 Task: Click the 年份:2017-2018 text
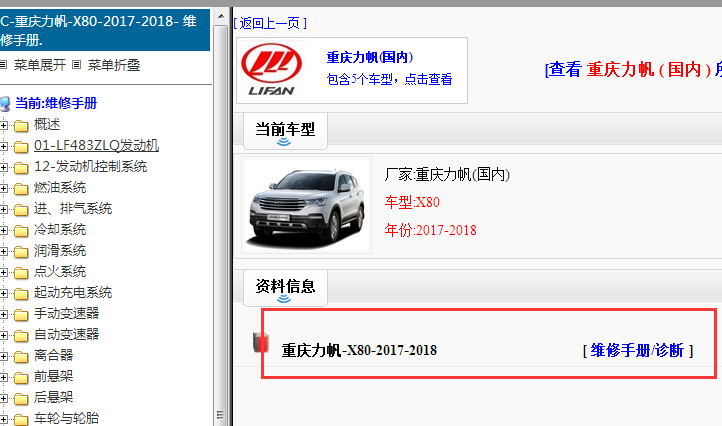[x=431, y=230]
